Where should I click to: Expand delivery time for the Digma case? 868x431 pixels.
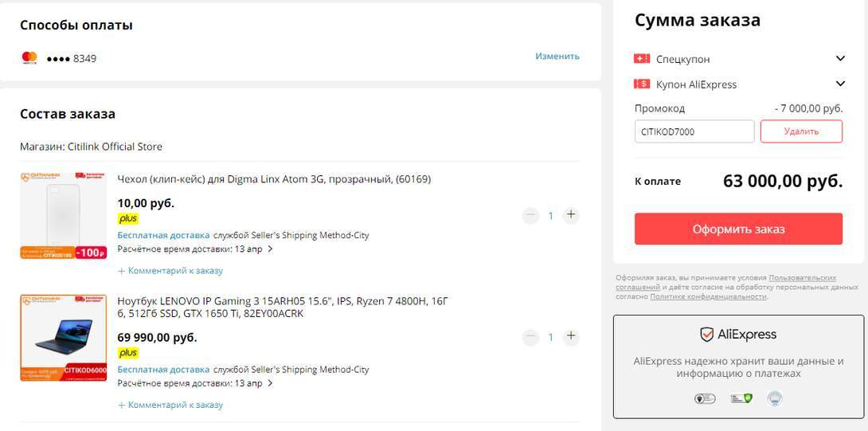tap(270, 249)
